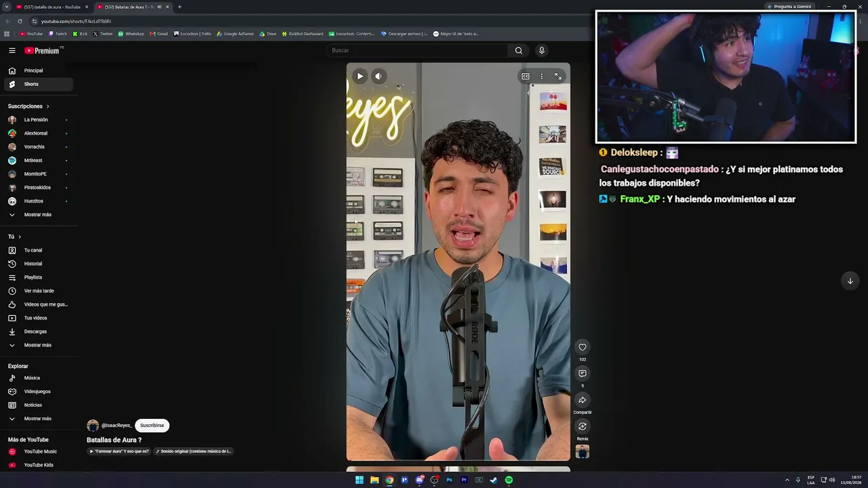Screen dimensions: 868x488
Task: Close the "batalla de aura" tab
Action: point(86,7)
